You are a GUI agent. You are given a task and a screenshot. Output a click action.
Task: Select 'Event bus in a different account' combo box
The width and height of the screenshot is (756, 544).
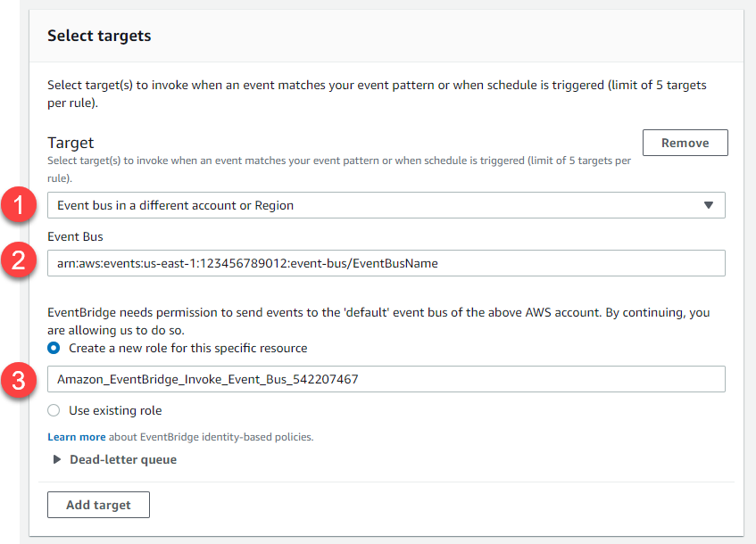click(375, 205)
